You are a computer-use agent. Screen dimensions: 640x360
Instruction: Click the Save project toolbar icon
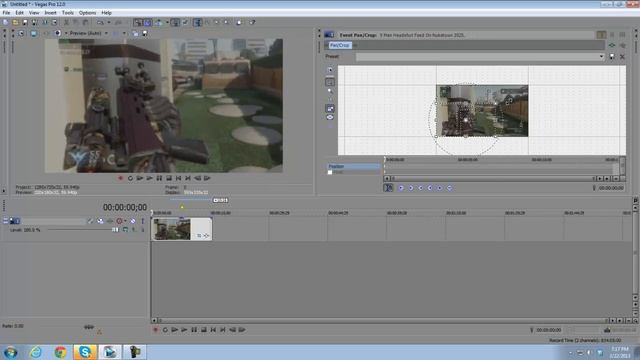pyautogui.click(x=24, y=22)
